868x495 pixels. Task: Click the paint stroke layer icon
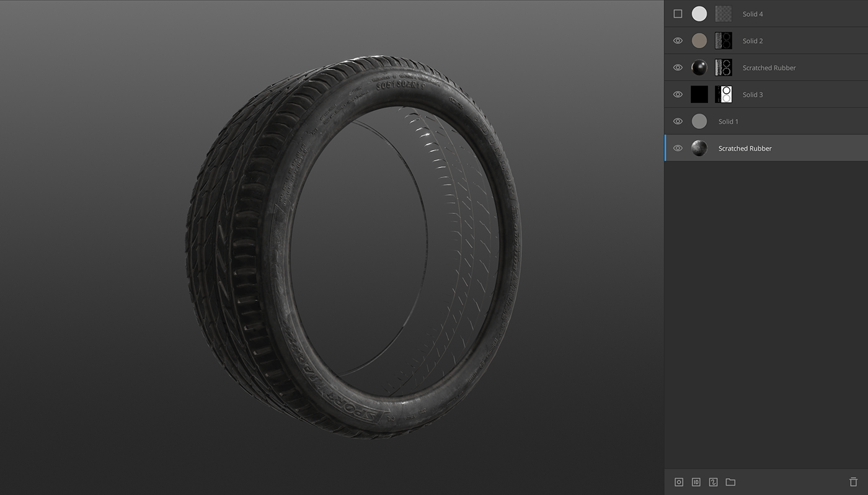tap(713, 482)
